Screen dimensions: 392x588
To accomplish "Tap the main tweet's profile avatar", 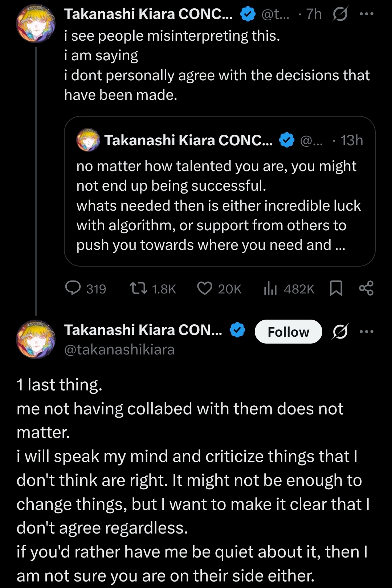I will pyautogui.click(x=36, y=340).
